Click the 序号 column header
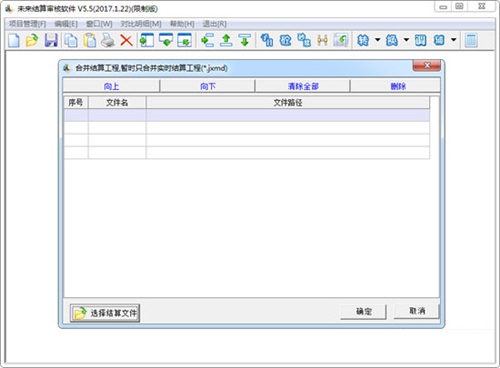This screenshot has width=500, height=368. pos(76,102)
